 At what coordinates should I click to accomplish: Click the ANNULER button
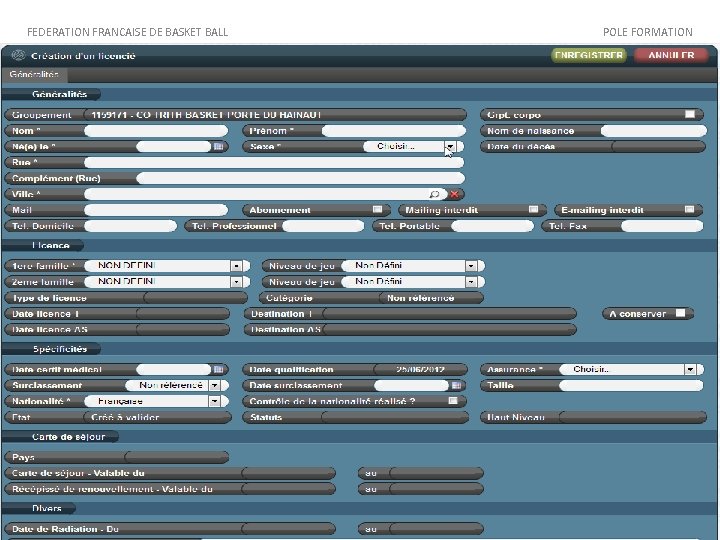click(x=671, y=56)
